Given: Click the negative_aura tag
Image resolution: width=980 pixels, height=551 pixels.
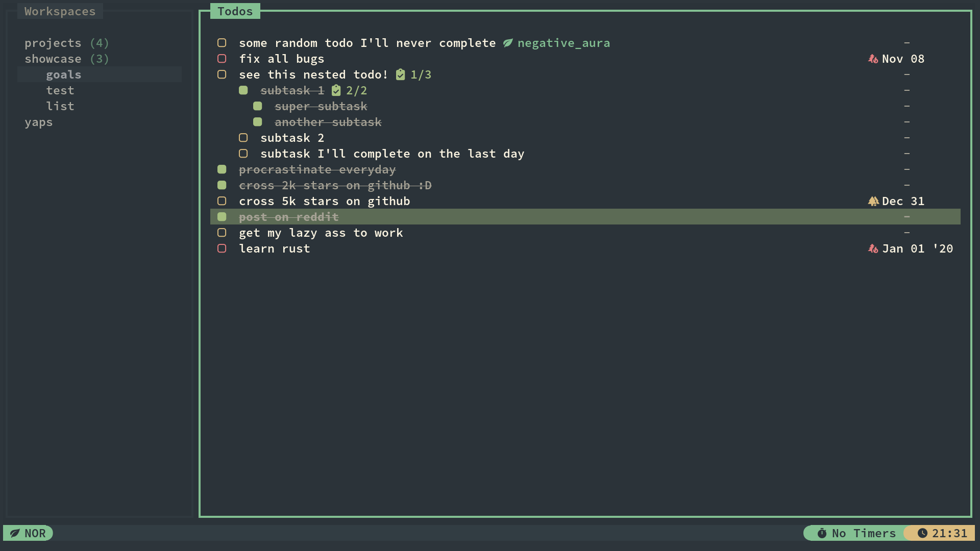Looking at the screenshot, I should (563, 43).
